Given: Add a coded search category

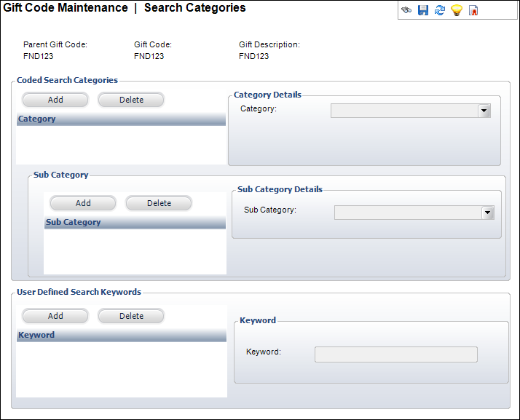Looking at the screenshot, I should pos(55,100).
